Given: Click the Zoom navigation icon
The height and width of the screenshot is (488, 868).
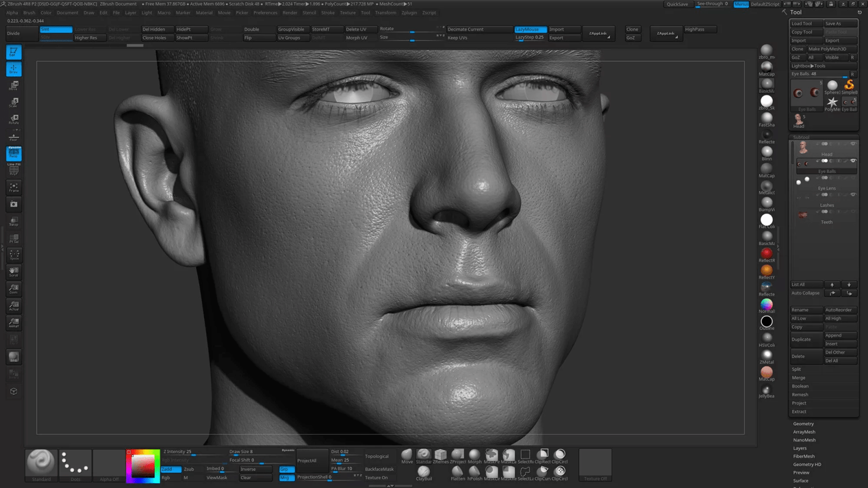Looking at the screenshot, I should (14, 289).
